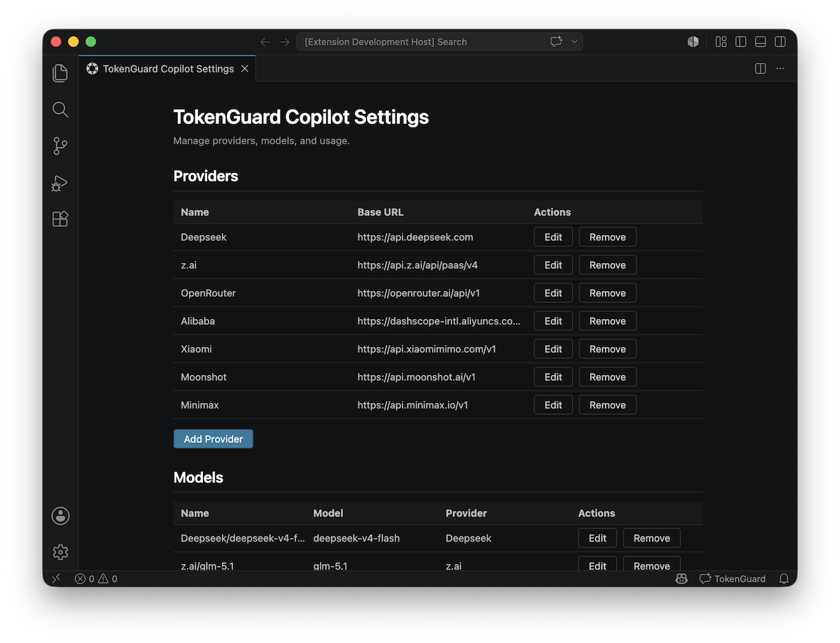Click the Minimax name cell
This screenshot has width=840, height=643.
point(199,405)
